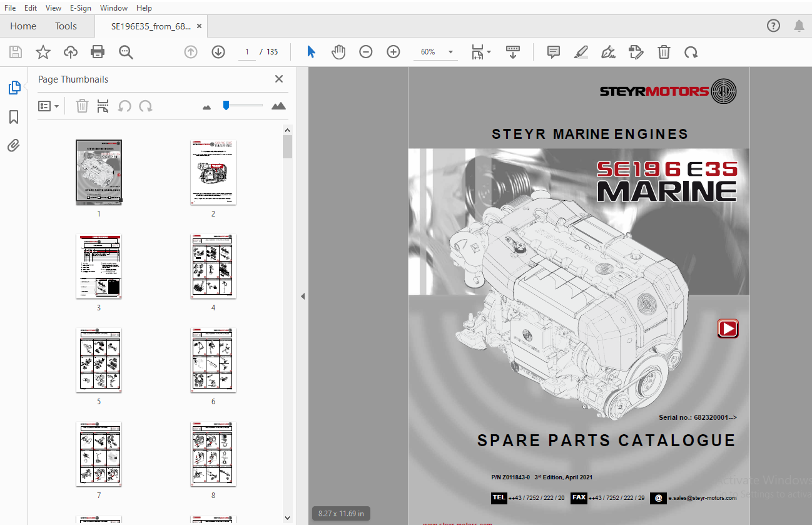Choose the selection arrow tool
812x525 pixels.
pos(311,52)
